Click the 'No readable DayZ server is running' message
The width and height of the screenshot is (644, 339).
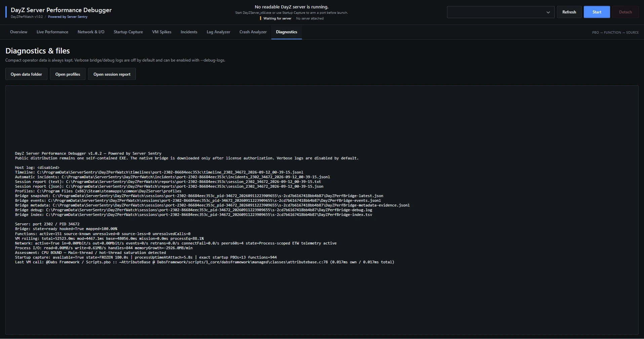291,7
